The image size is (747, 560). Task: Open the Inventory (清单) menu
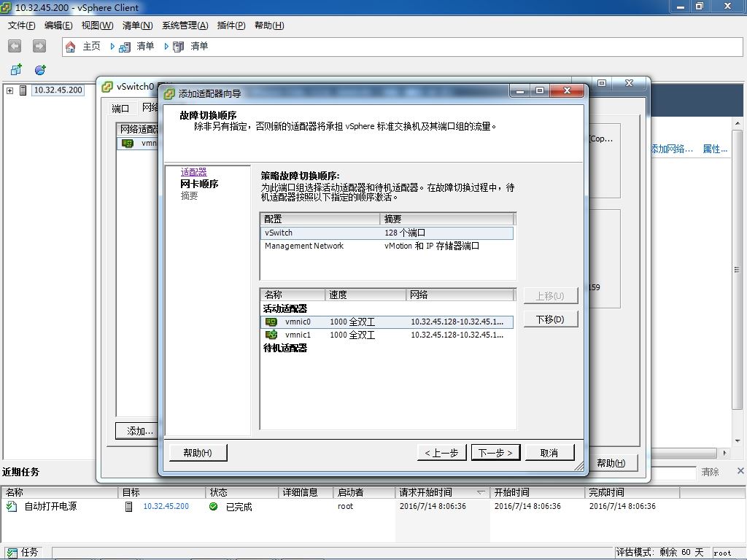138,26
